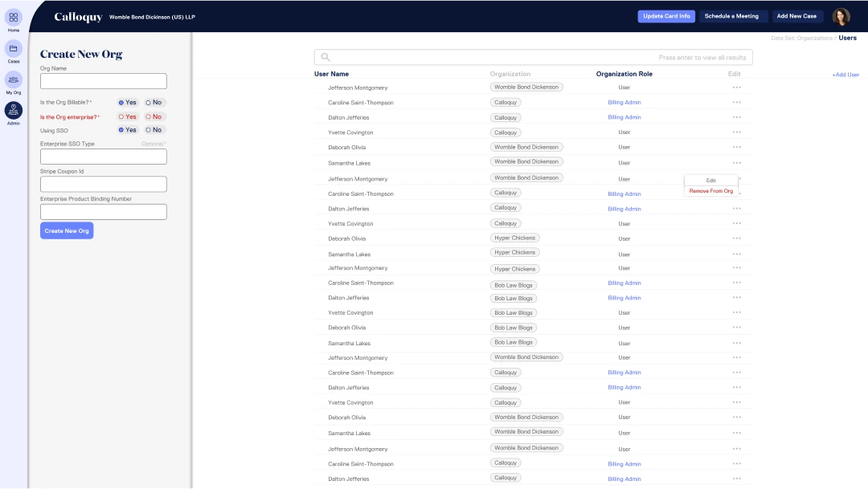868x489 pixels.
Task: Focus the Enterprise Product Binding Number field
Action: click(104, 212)
